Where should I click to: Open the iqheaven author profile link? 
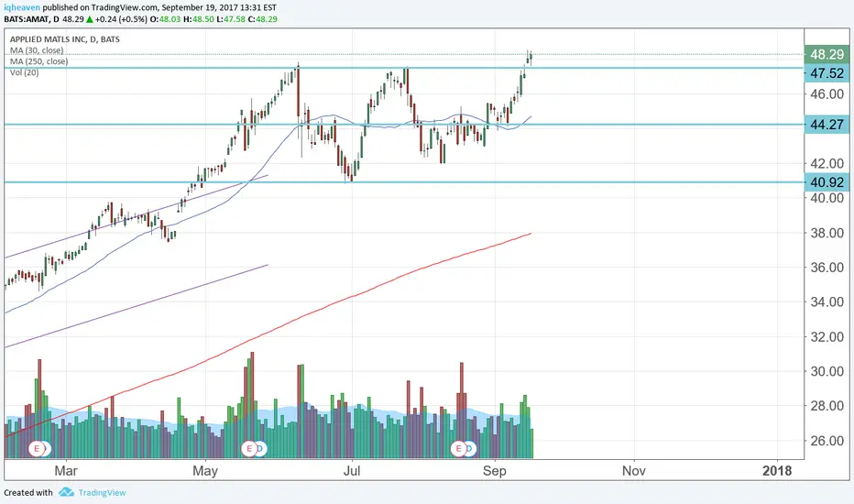pos(22,7)
